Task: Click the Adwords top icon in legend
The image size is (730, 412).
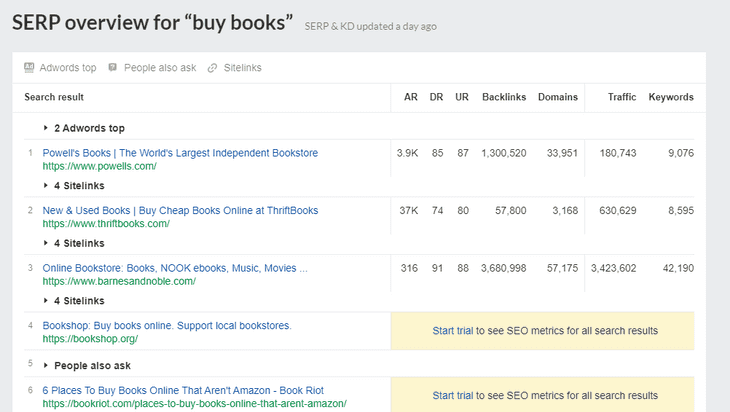Action: point(29,68)
